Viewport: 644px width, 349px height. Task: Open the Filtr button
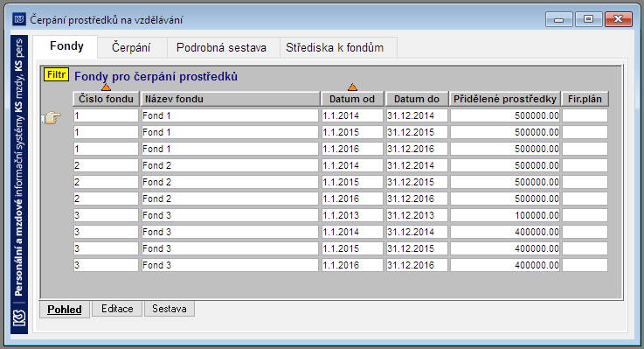(x=56, y=75)
